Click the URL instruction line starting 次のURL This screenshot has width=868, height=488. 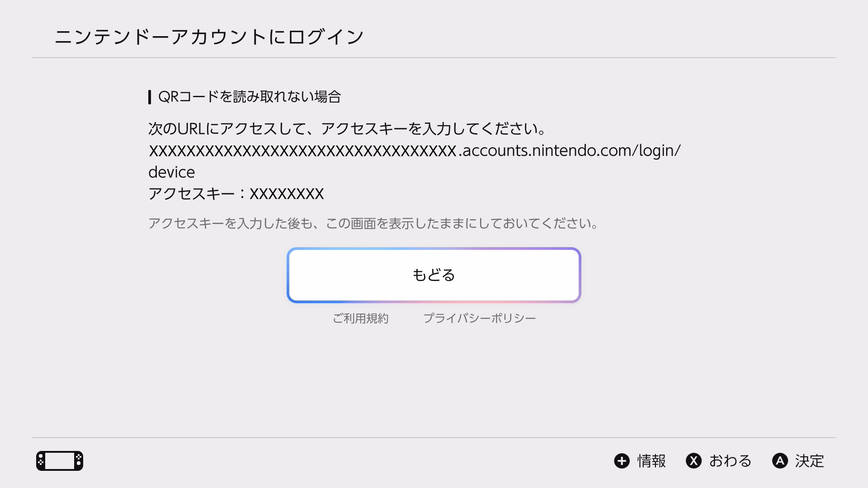point(346,129)
